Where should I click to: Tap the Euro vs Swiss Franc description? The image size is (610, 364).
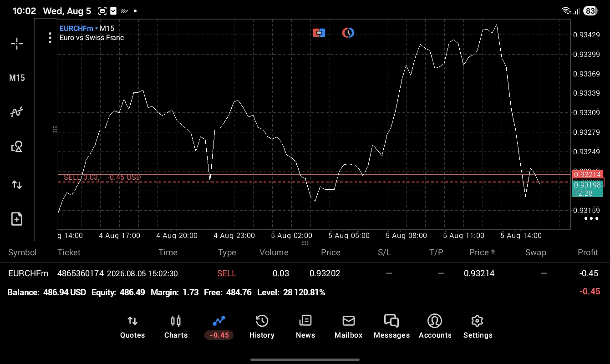coord(92,38)
